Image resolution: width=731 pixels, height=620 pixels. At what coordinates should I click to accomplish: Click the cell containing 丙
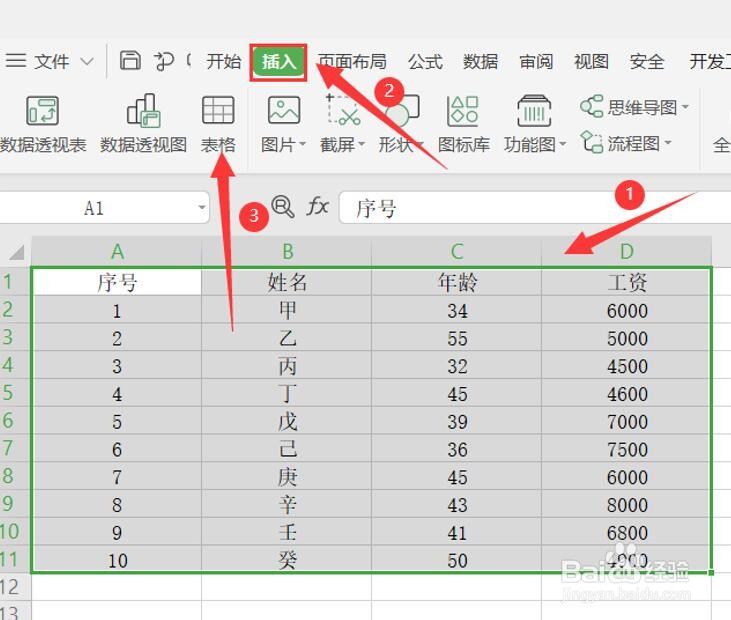pos(287,365)
